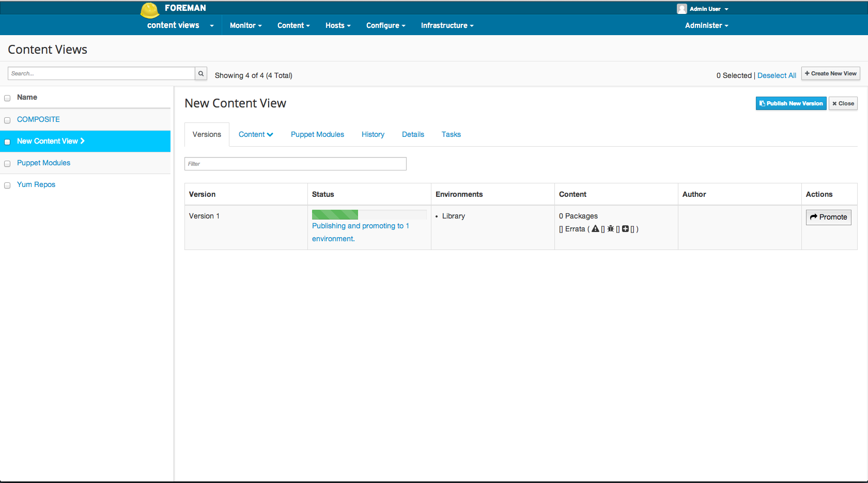Expand the Content tab dropdown
The width and height of the screenshot is (868, 483).
(256, 134)
